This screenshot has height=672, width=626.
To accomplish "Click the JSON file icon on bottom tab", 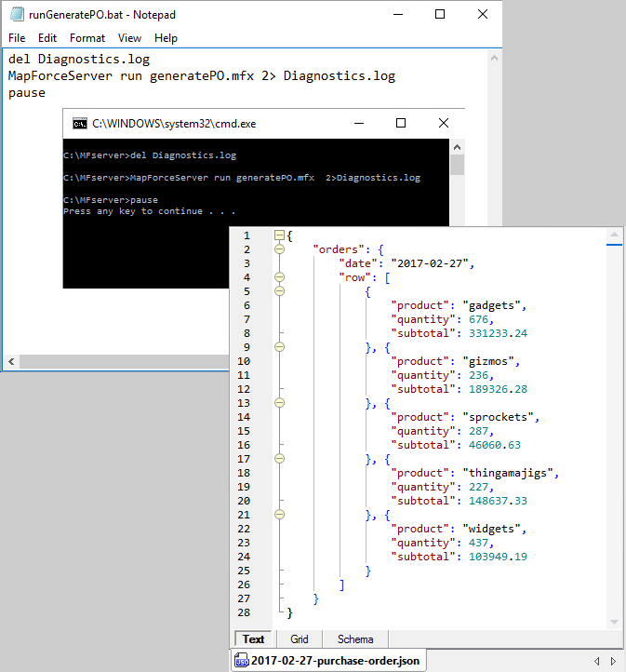I will click(x=241, y=661).
